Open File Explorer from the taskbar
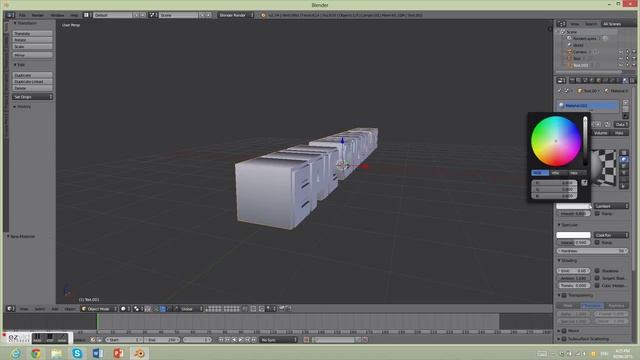 (x=56, y=353)
